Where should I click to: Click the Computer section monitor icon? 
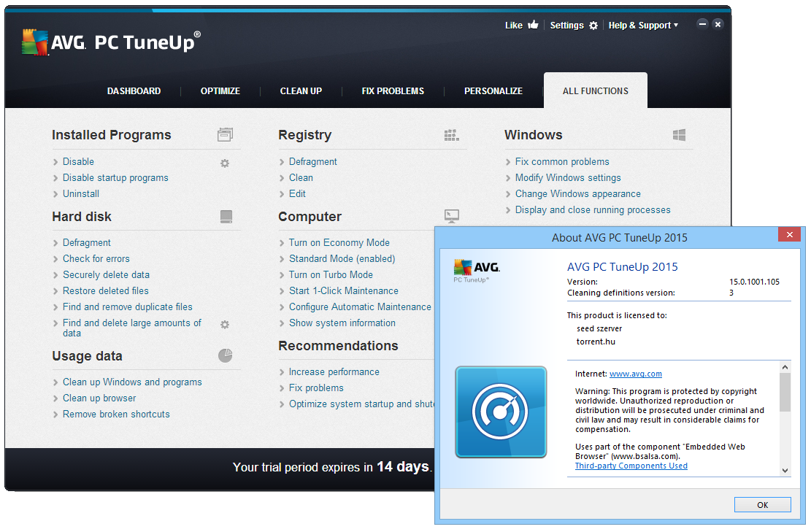452,216
